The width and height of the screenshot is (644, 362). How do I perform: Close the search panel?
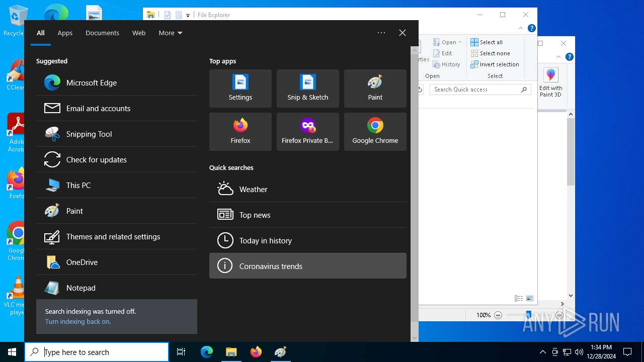[x=403, y=33]
